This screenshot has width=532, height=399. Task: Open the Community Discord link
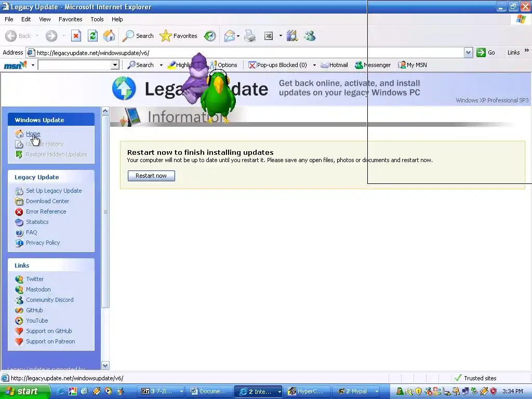50,300
